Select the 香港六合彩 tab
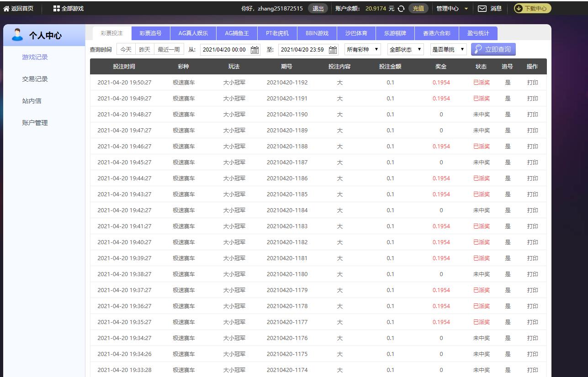588x377 pixels. 437,33
